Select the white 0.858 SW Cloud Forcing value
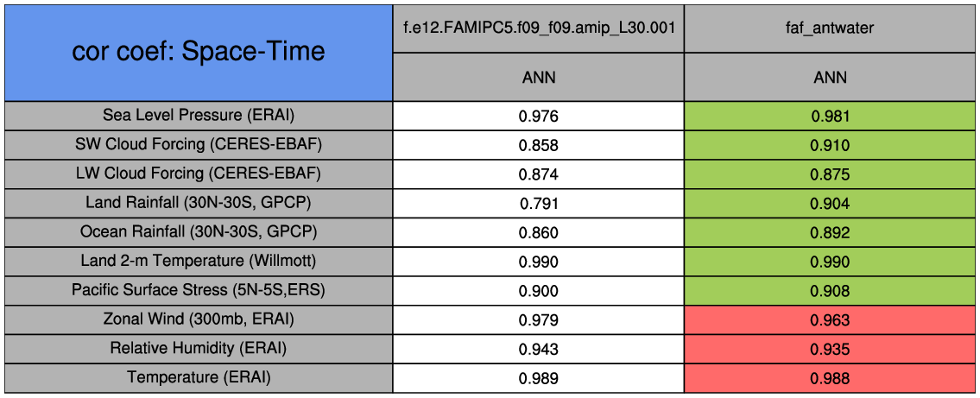This screenshot has width=980, height=398. [x=539, y=145]
